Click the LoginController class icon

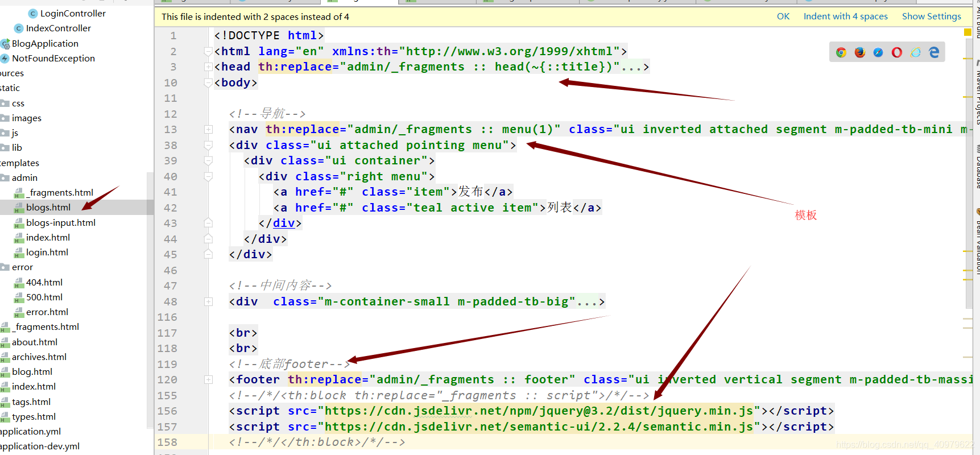[33, 13]
